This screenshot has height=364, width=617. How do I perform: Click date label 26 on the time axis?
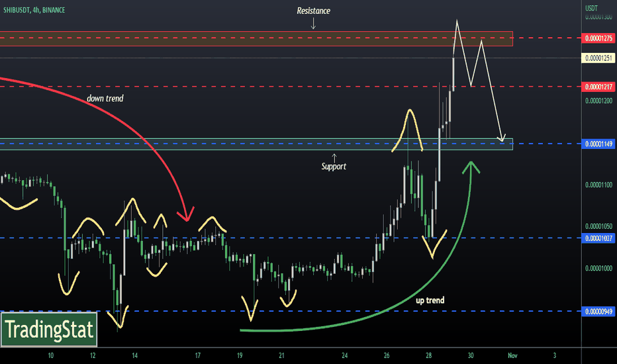[x=387, y=355]
